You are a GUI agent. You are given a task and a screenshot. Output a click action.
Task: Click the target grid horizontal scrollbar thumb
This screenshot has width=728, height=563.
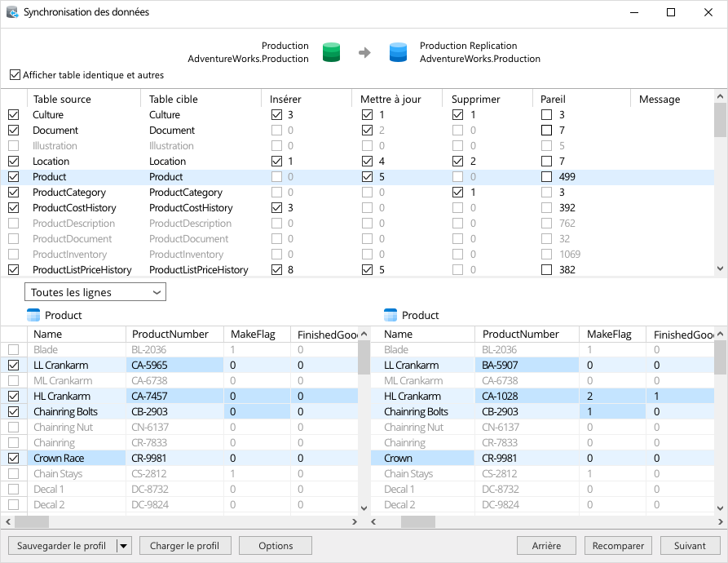(x=418, y=521)
